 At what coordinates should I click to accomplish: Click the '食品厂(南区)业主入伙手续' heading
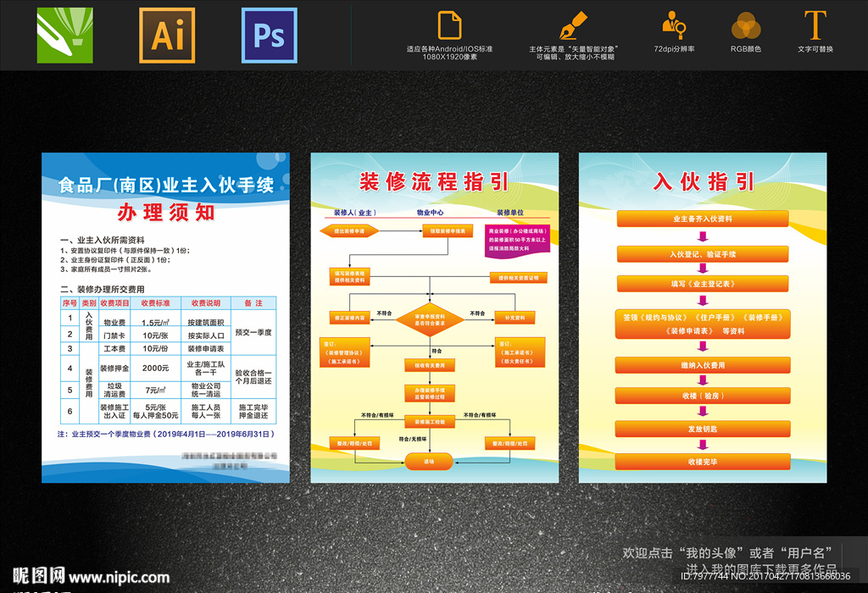click(166, 185)
